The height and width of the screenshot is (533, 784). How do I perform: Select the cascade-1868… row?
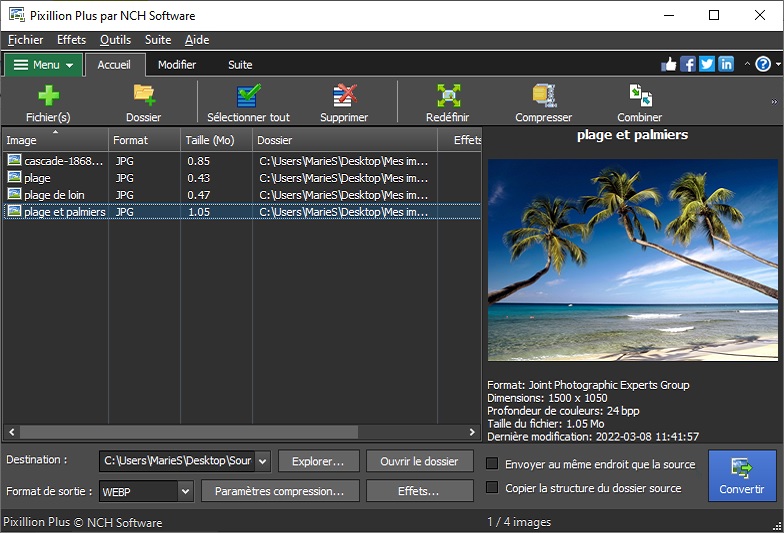242,160
